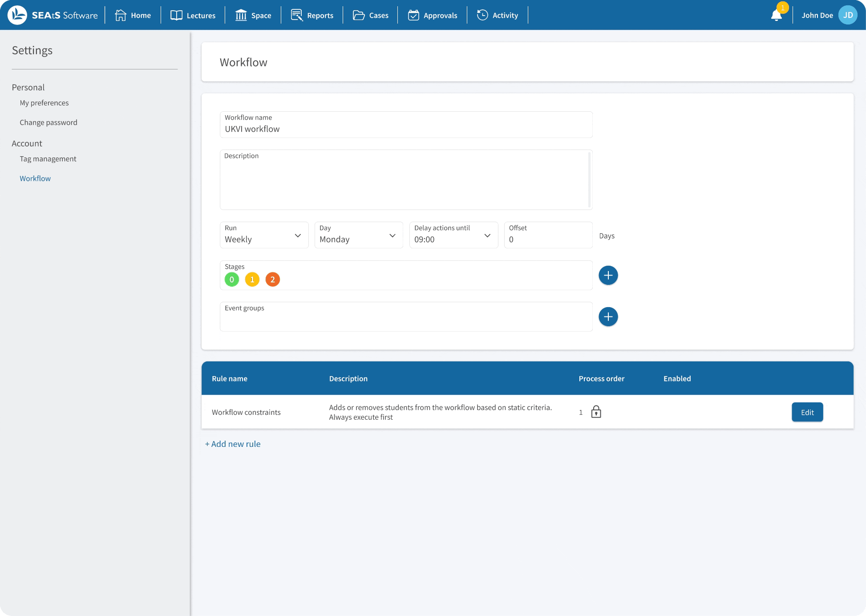Click Edit for Workflow constraints
This screenshot has width=866, height=616.
click(x=807, y=412)
